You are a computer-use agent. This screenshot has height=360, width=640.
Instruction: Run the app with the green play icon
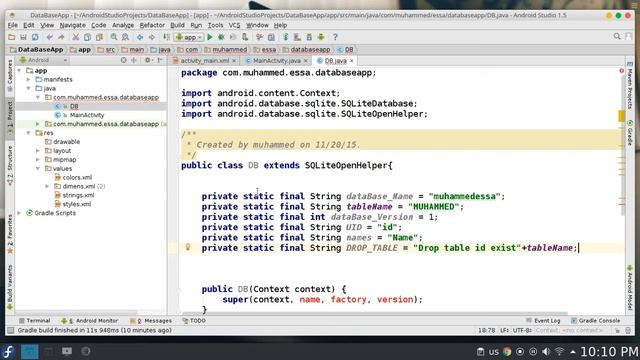tap(210, 37)
